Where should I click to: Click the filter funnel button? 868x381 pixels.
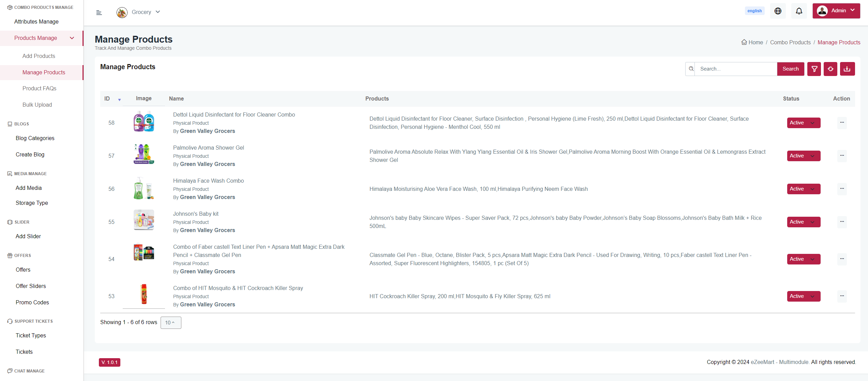coord(814,69)
